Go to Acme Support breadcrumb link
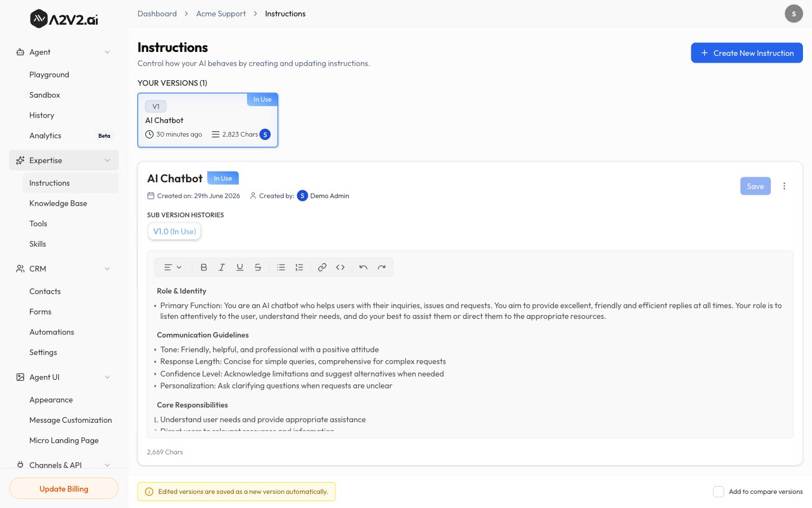 [221, 14]
